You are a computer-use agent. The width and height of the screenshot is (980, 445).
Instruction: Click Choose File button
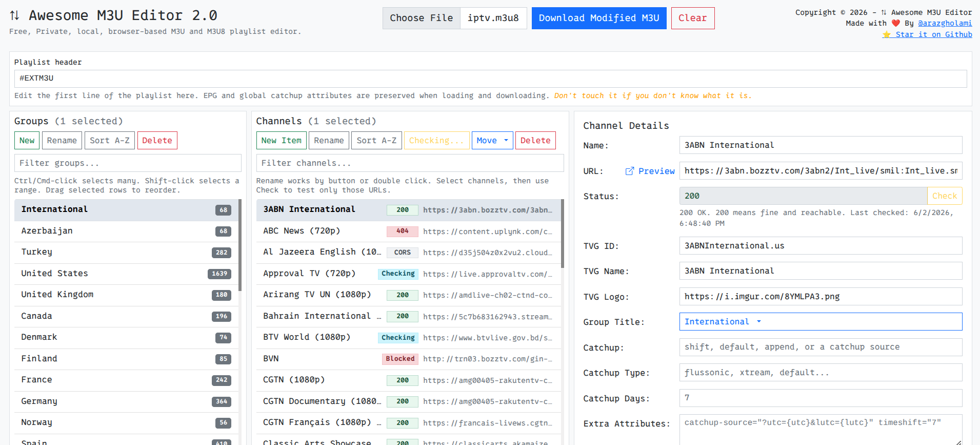pyautogui.click(x=422, y=18)
